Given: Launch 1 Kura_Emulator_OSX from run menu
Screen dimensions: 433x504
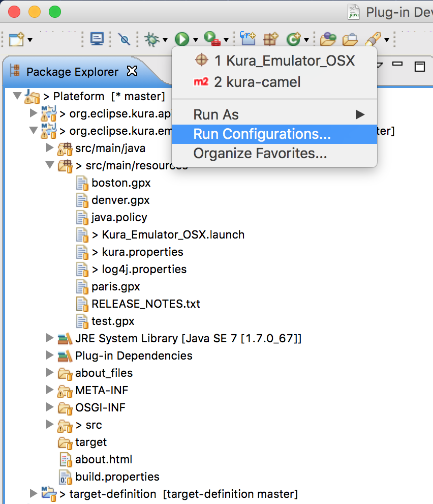Looking at the screenshot, I should tap(284, 61).
